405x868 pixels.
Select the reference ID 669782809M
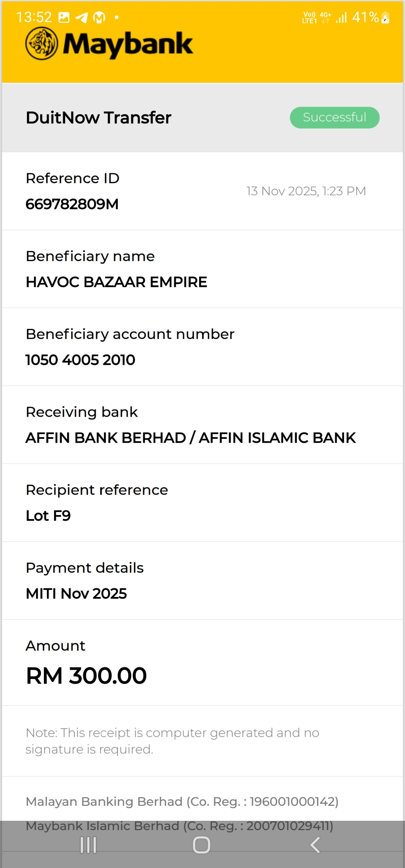(x=72, y=204)
